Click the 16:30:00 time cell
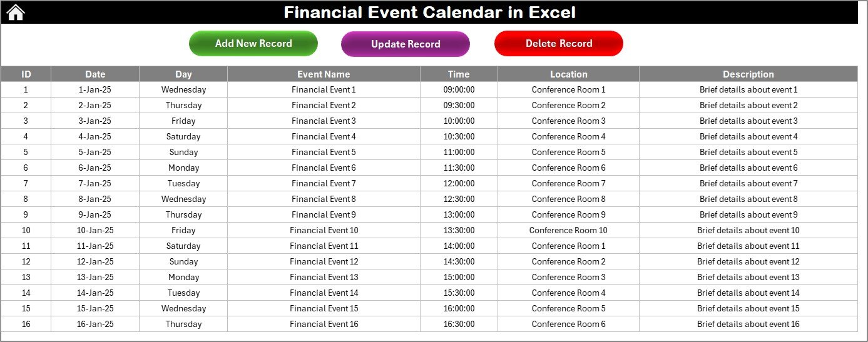 click(459, 324)
